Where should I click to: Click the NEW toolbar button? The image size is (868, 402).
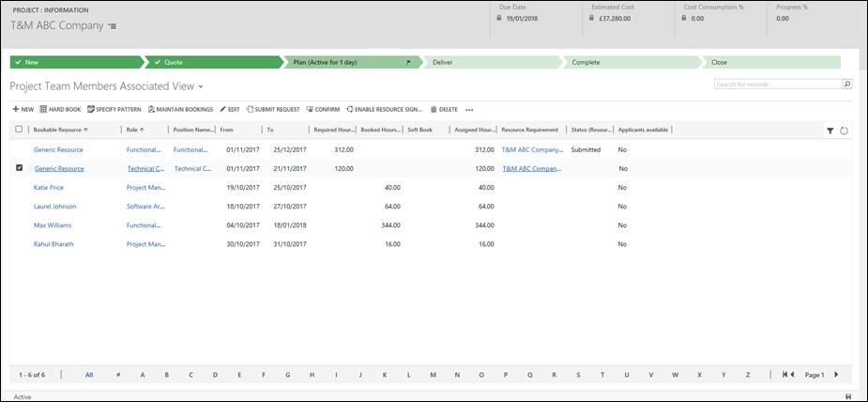click(23, 110)
